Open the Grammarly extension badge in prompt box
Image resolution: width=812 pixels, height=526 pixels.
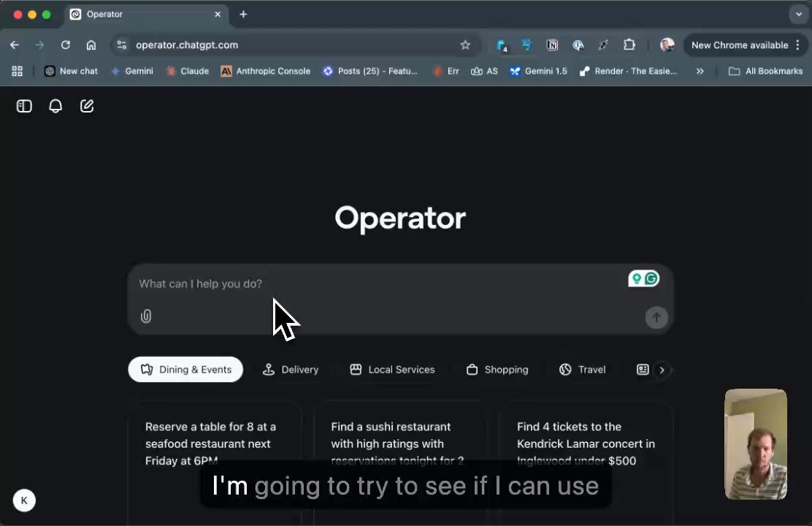click(644, 279)
